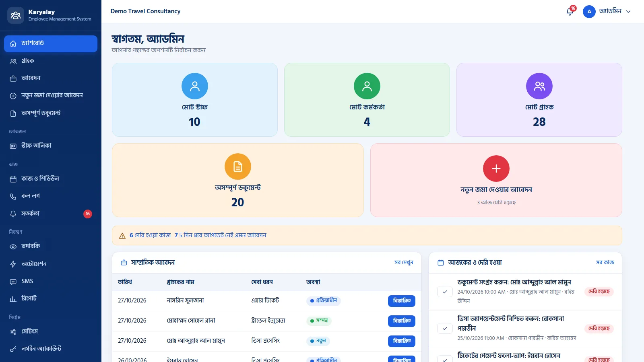Check off the ভিসা অ্যাপয়েন্টমেন্ট নিশ্চিত করুন task
The width and height of the screenshot is (644, 362).
(x=445, y=328)
